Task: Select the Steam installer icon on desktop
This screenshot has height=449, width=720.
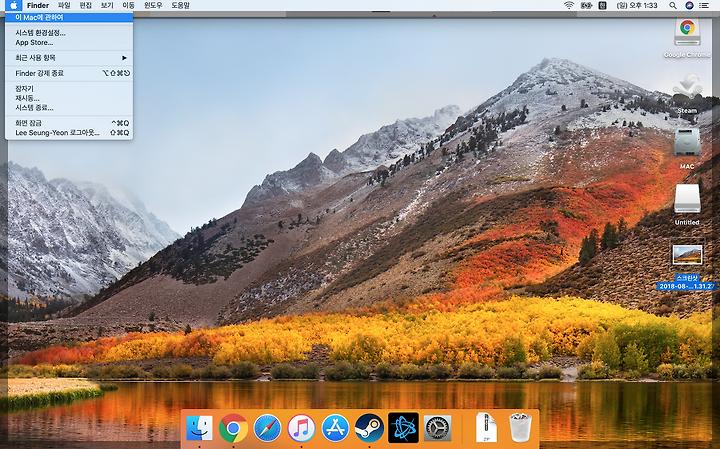Action: coord(687,89)
